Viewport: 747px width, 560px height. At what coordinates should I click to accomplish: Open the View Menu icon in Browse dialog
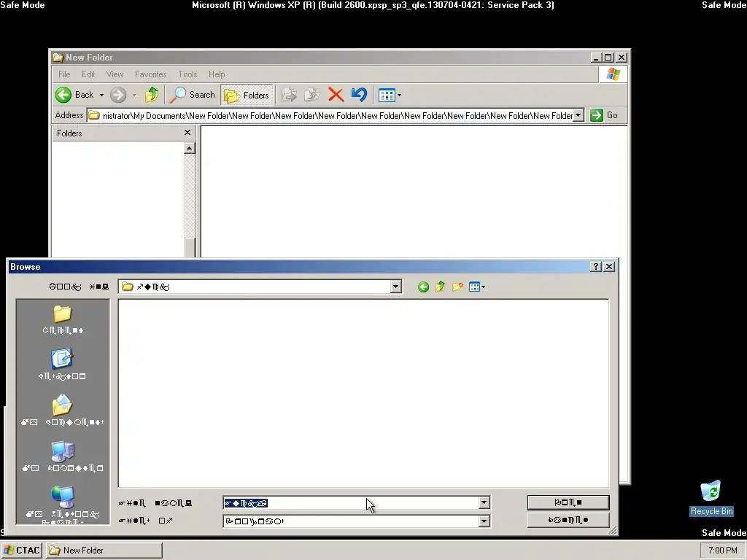(477, 287)
